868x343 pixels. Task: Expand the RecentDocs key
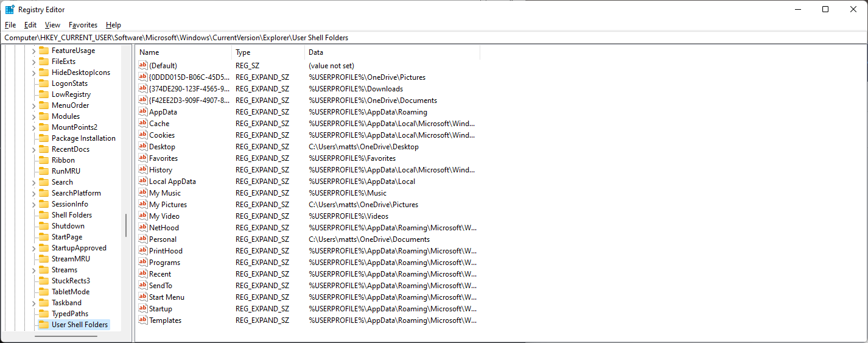33,149
